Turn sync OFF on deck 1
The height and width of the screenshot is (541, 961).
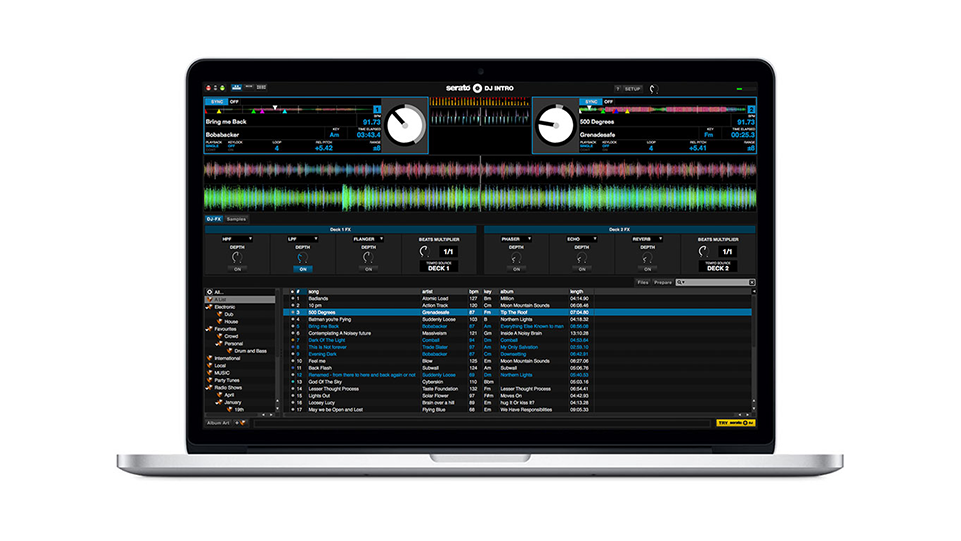pos(234,102)
